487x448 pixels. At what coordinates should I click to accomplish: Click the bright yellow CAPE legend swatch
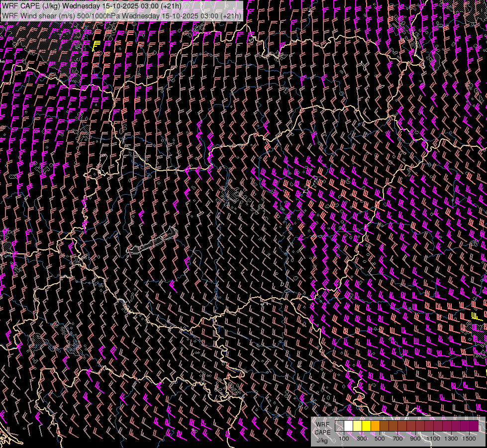[x=367, y=426]
